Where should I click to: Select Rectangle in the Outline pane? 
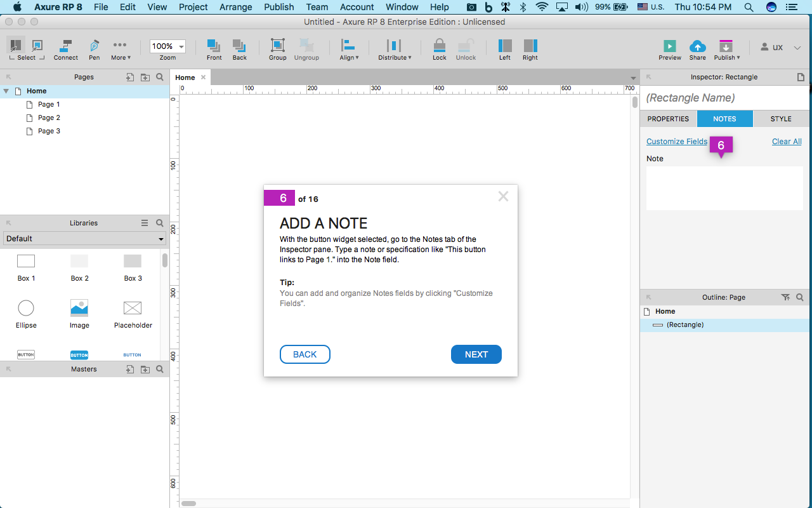724,325
